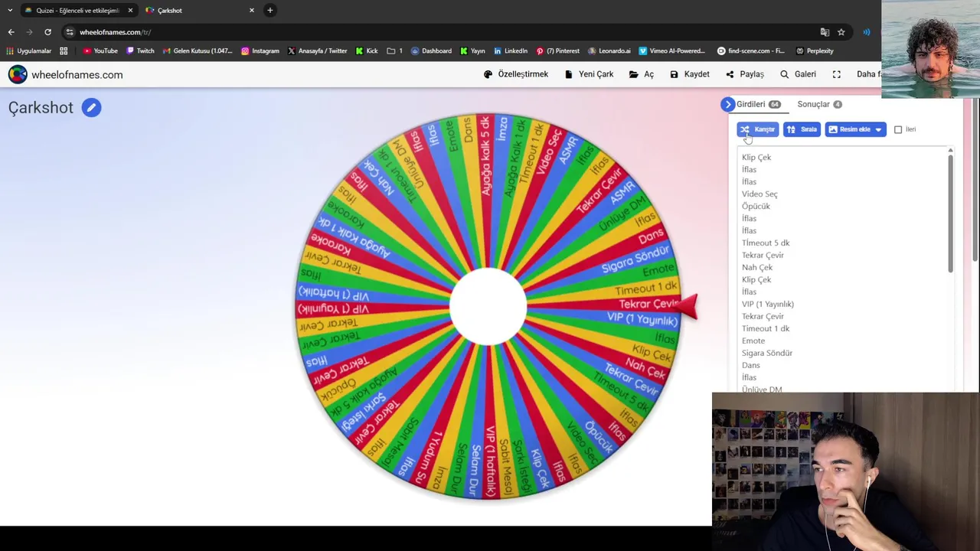Screen dimensions: 980x551
Task: Open Uygulamalar apps shortcut
Action: [29, 51]
